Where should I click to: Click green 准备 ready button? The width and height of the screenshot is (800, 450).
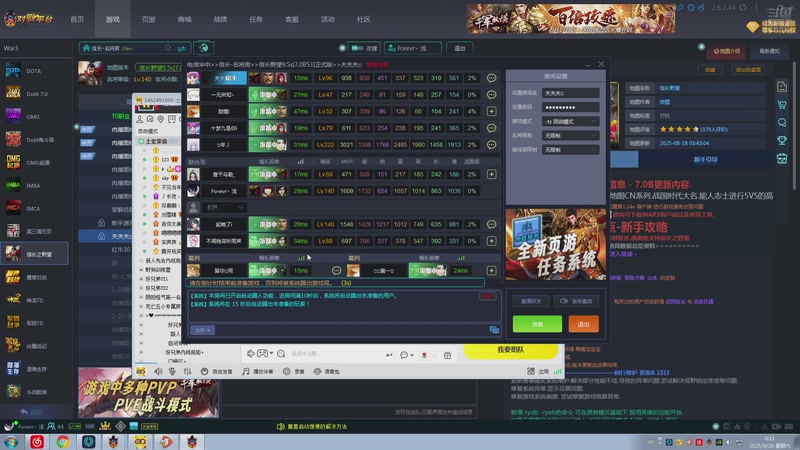point(537,324)
